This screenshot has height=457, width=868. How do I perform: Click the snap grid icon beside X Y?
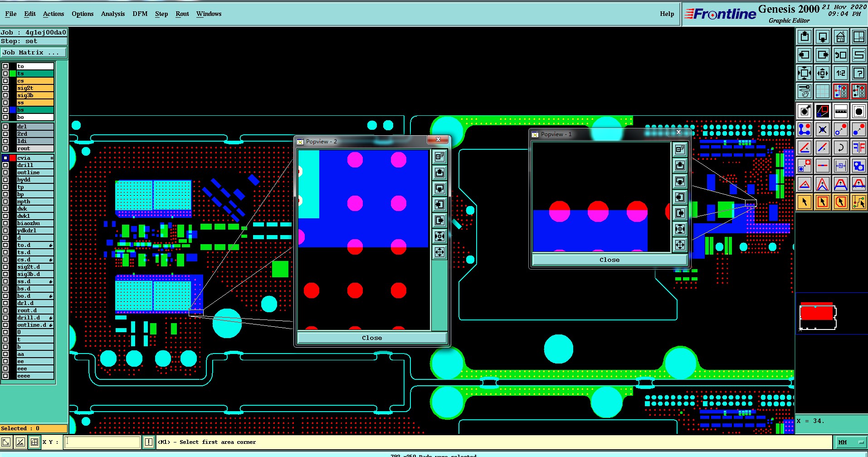click(34, 442)
